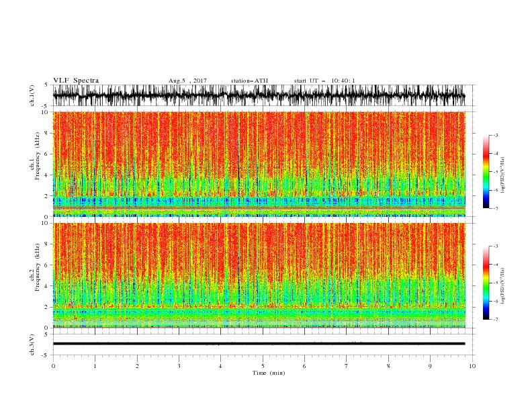
Task: Click the "ch.1(V)" waveform axis label
Action: (32, 95)
